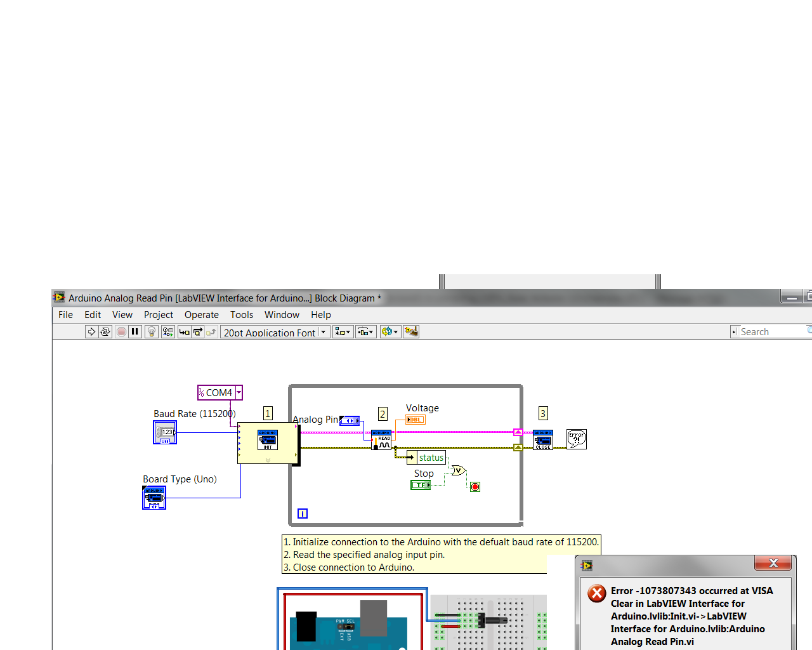Select the 'Voltage' label
Screen dimensions: 812x650
click(422, 408)
